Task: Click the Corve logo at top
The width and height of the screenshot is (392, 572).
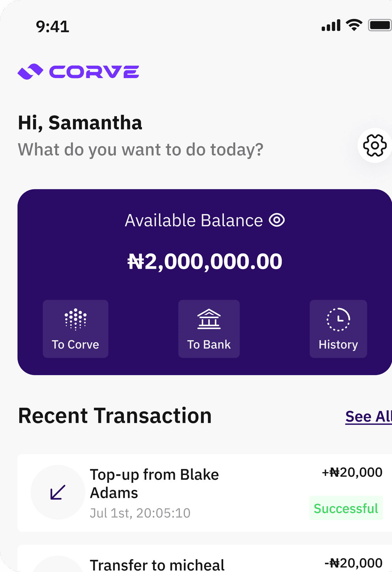Action: pyautogui.click(x=78, y=72)
